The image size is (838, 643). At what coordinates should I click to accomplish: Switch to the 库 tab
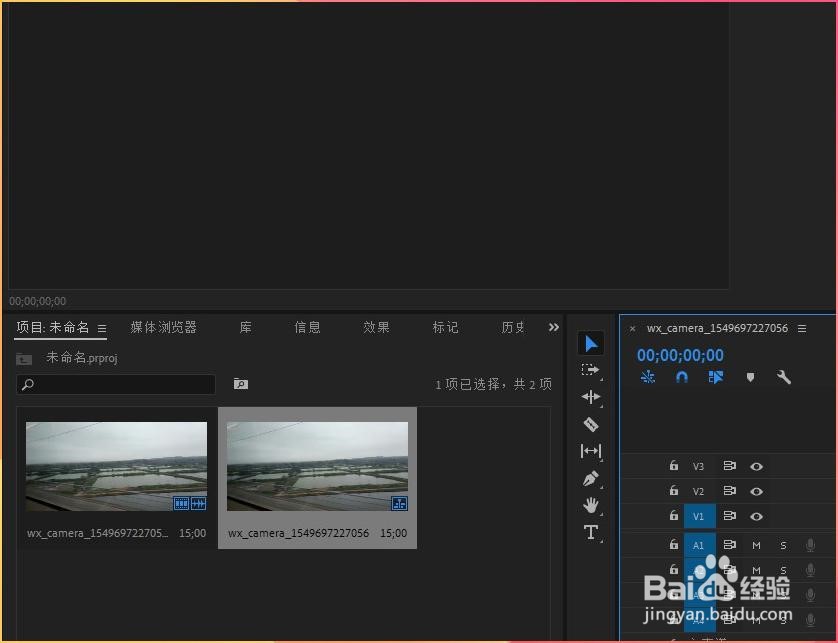pyautogui.click(x=245, y=327)
